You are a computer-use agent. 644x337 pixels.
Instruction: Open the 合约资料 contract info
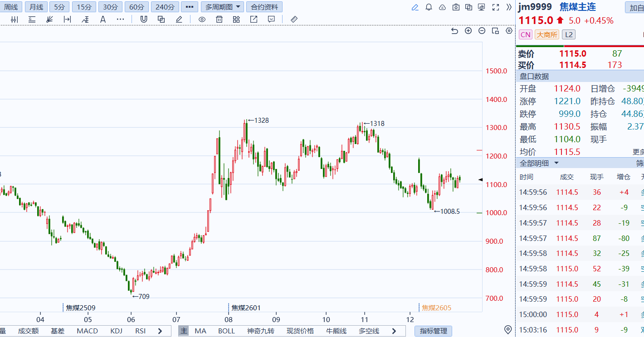(x=264, y=7)
